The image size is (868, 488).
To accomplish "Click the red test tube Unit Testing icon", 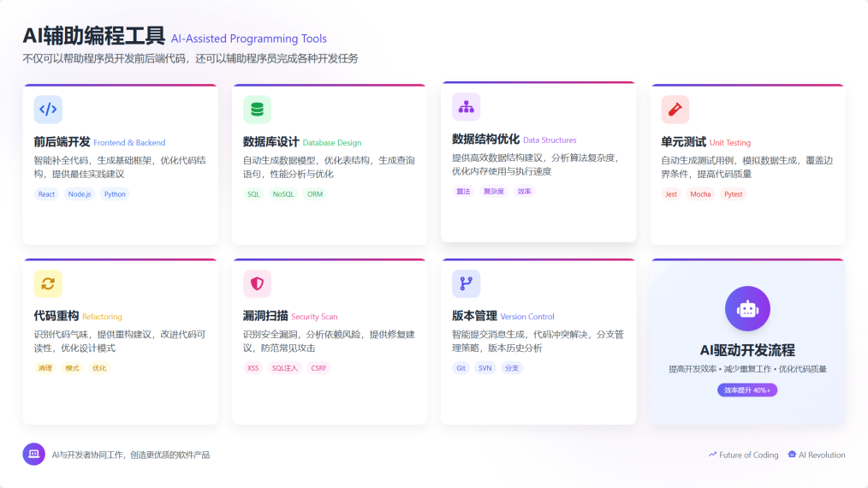I will pyautogui.click(x=675, y=110).
